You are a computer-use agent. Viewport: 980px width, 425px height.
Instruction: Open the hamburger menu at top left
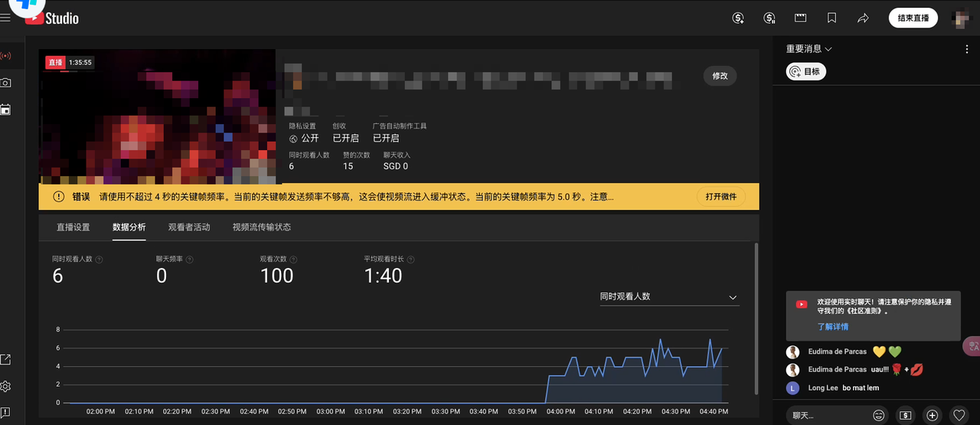pos(5,18)
